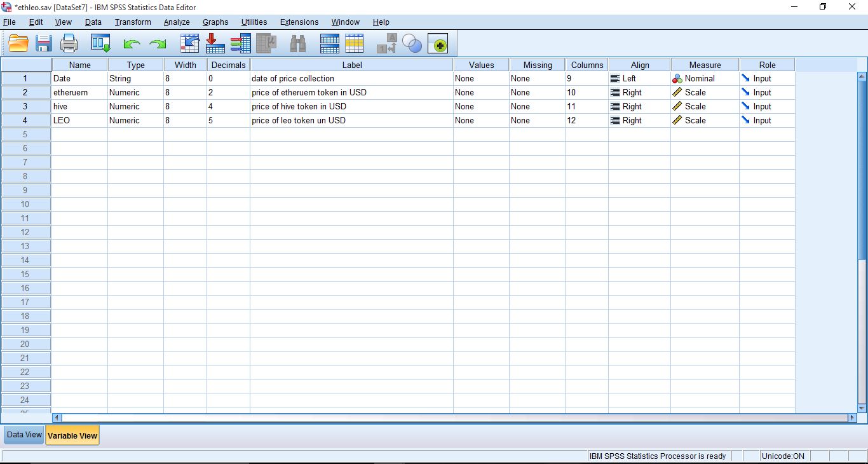Click the 'String' type cell for Date

click(135, 79)
